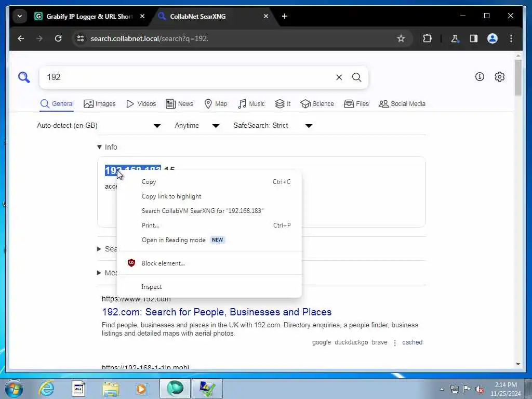Show hidden system tray icons arrow

442,389
